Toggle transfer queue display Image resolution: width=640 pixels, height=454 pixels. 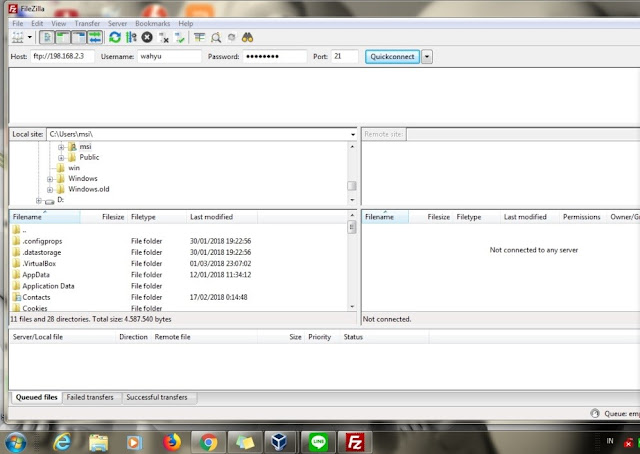95,38
